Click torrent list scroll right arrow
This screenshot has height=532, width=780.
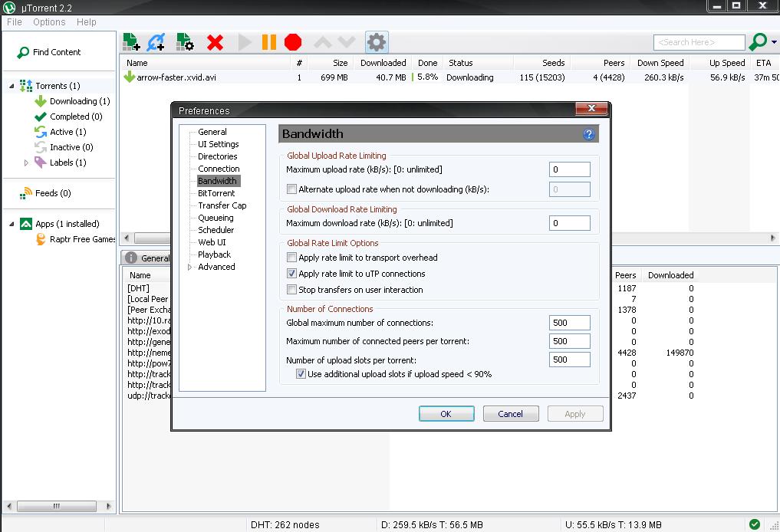(773, 238)
